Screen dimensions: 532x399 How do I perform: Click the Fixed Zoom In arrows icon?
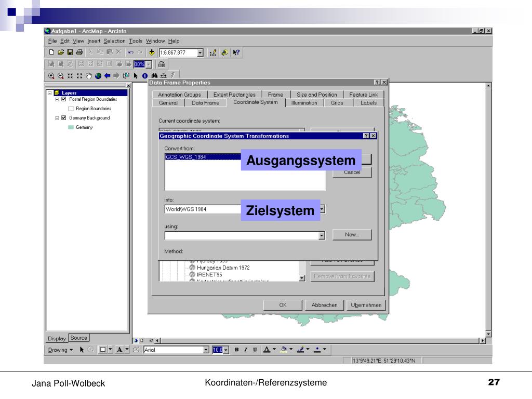[70, 76]
